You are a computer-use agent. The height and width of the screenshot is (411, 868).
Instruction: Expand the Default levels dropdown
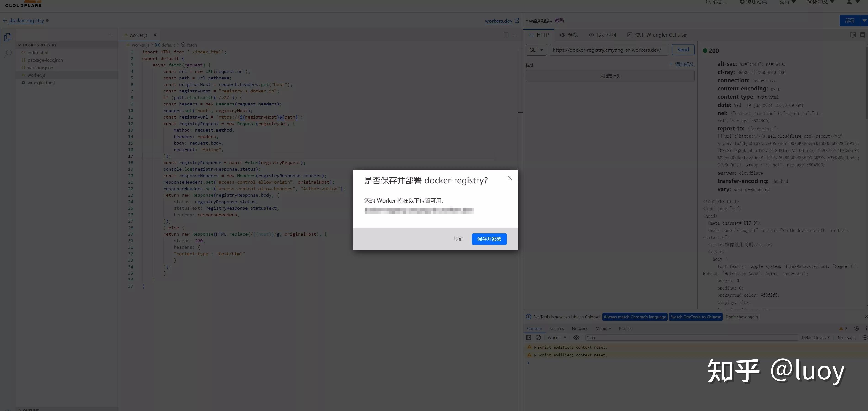coord(815,338)
